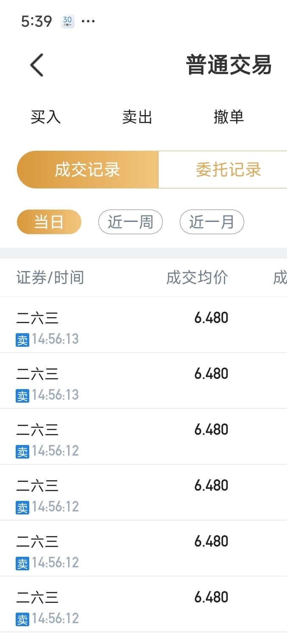The height and width of the screenshot is (644, 287).
Task: Tap 6.480 price in second 14:56:12 record
Action: 211,485
